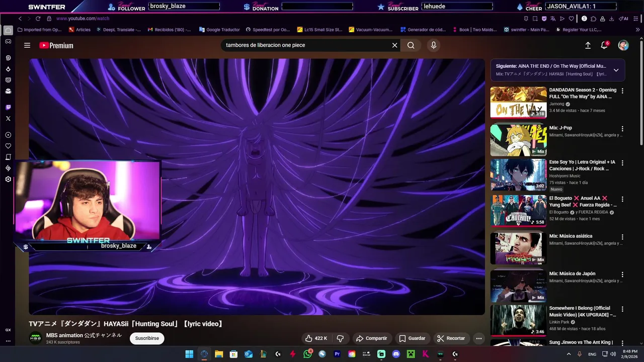Open DANDADAN Season 2 options menu
Image resolution: width=644 pixels, height=362 pixels.
click(x=622, y=91)
